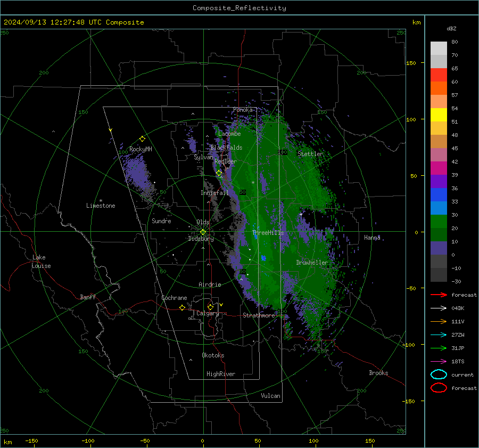Click the Hanna town label
Viewport: 479px width, 448px height.
tap(372, 237)
